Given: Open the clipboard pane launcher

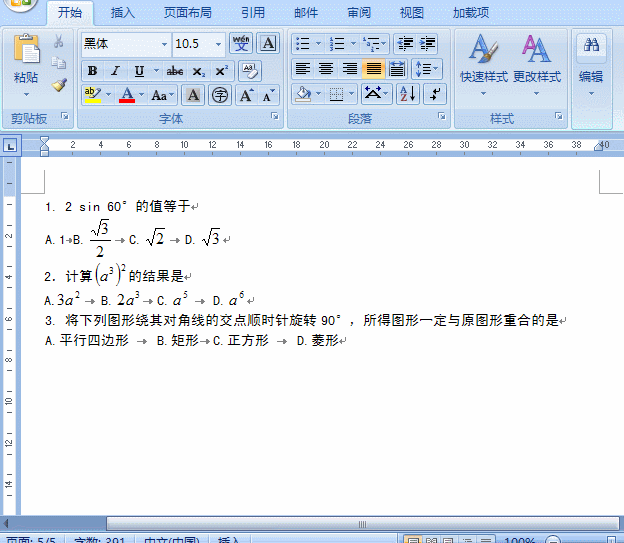Looking at the screenshot, I should [x=64, y=116].
